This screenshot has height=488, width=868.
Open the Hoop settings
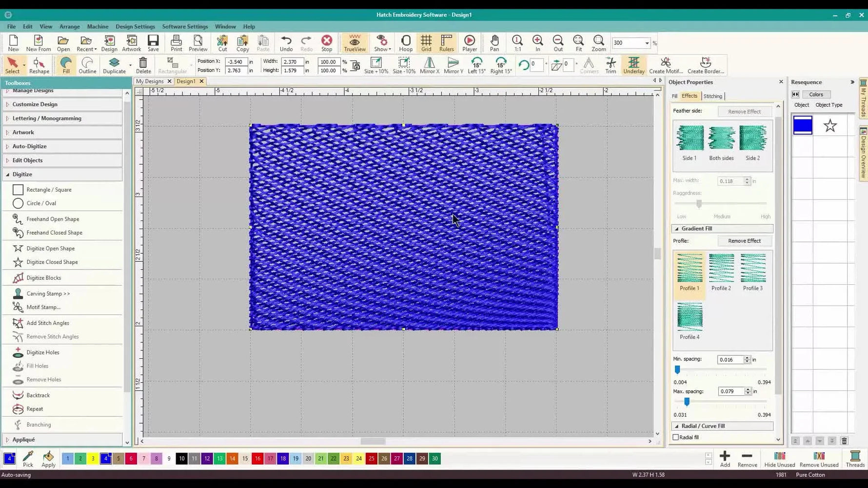tap(405, 43)
